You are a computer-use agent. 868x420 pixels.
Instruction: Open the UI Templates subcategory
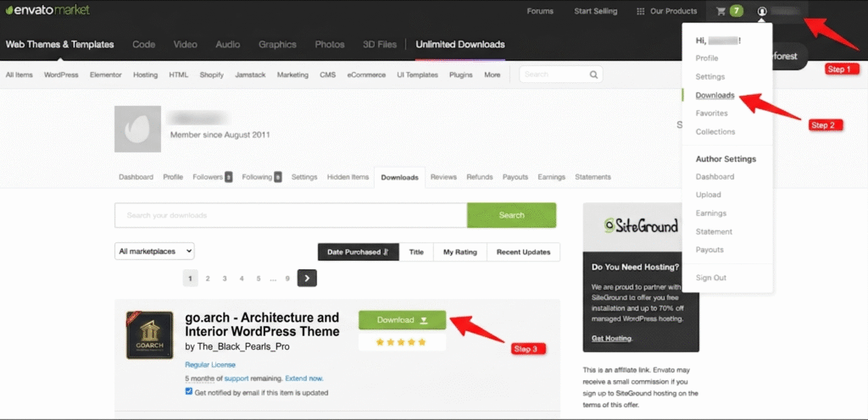point(417,75)
